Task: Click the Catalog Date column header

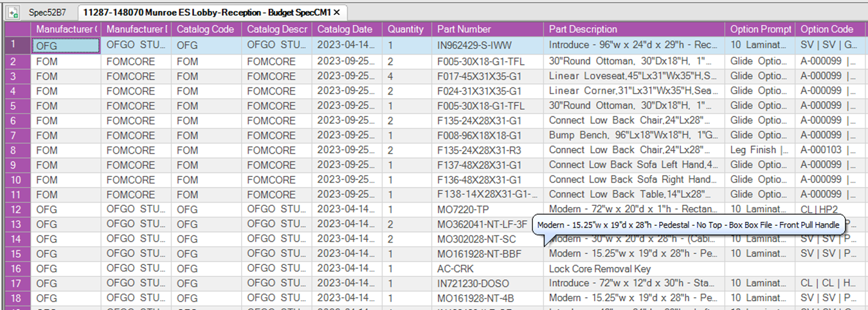Action: [x=347, y=30]
